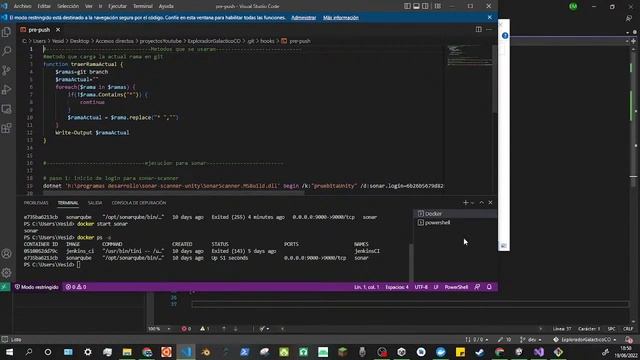
Task: Open the Run and Debug view
Action: pos(7,90)
